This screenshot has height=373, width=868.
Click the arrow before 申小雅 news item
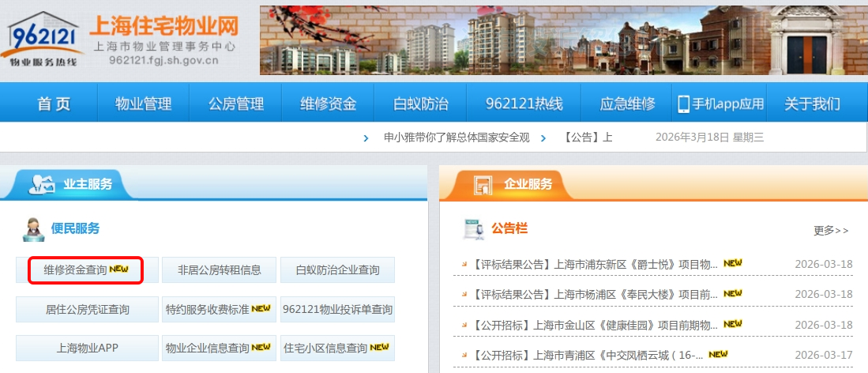point(366,138)
